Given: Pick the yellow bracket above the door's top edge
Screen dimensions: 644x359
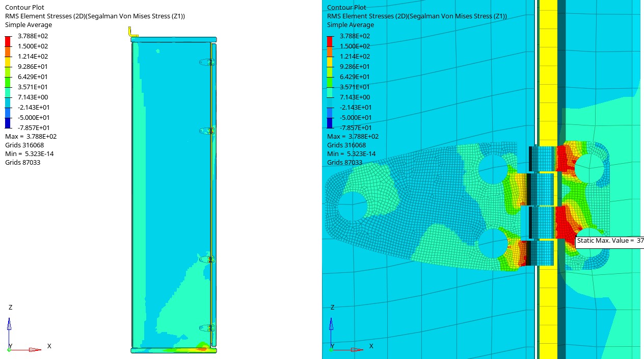Looking at the screenshot, I should [x=132, y=32].
